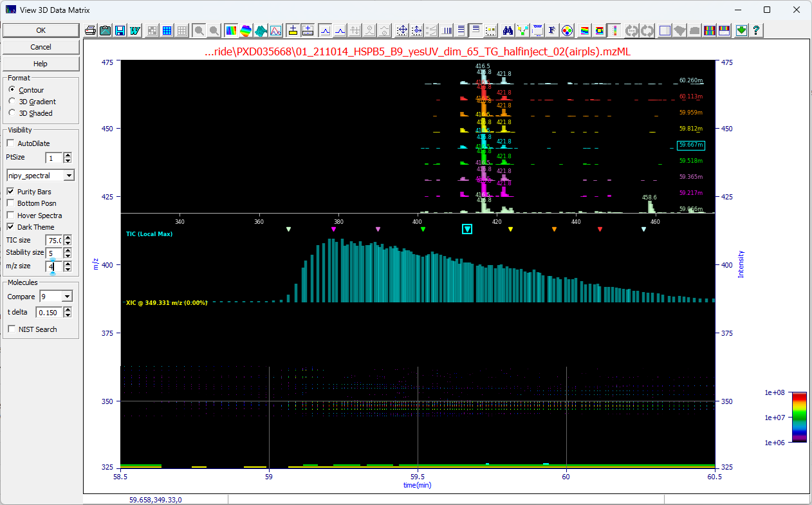The height and width of the screenshot is (505, 812).
Task: Click the green down arrow icon
Action: [x=742, y=30]
